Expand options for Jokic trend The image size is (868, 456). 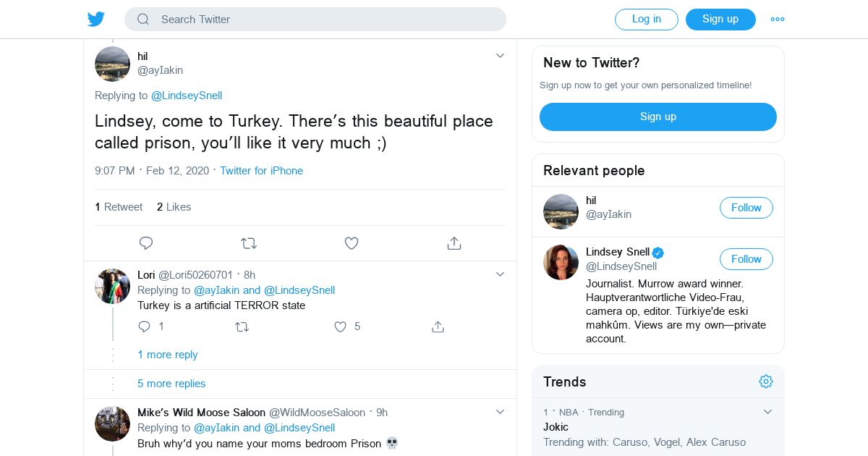click(767, 412)
